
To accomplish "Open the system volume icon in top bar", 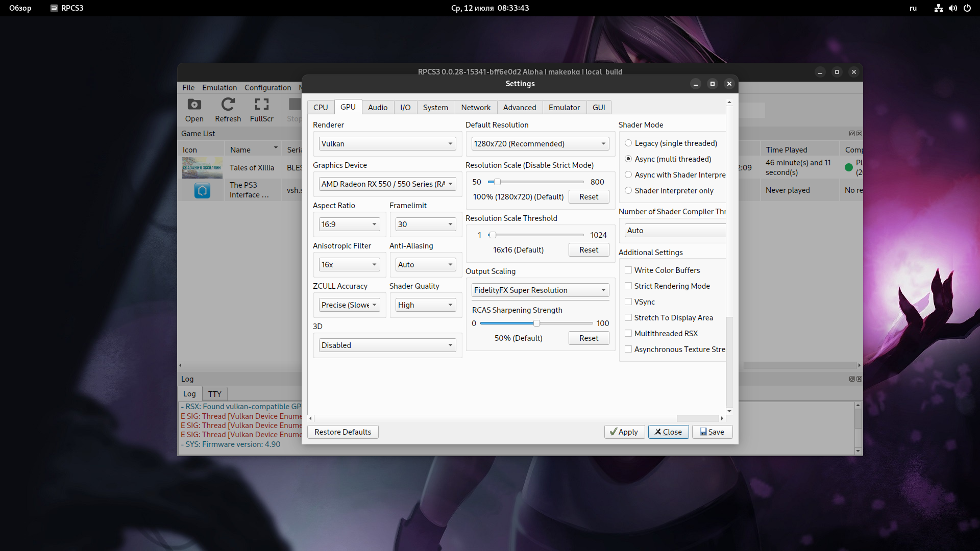I will coord(952,8).
